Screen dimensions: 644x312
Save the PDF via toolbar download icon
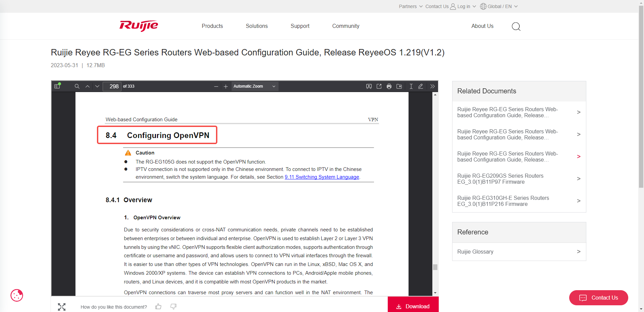399,86
